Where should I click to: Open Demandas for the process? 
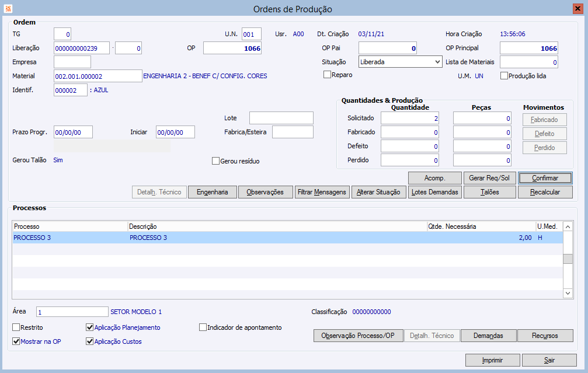[488, 336]
